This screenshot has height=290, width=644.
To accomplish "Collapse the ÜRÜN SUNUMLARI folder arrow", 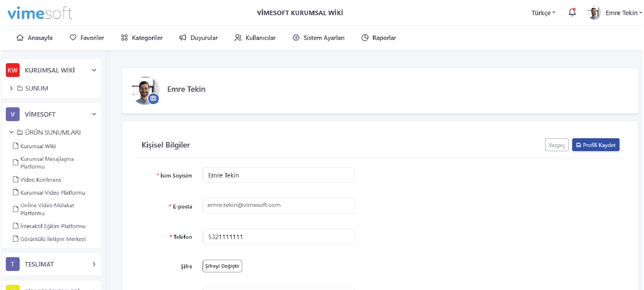I will [x=11, y=132].
